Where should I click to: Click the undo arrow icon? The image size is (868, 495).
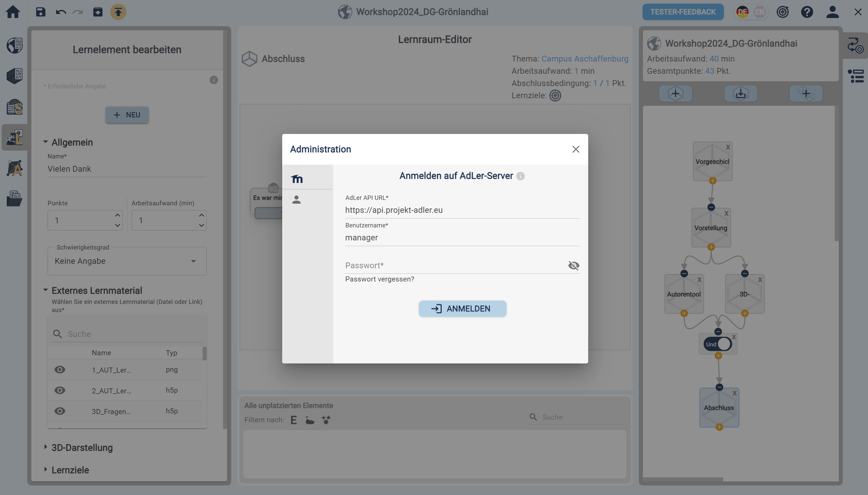[x=61, y=12]
